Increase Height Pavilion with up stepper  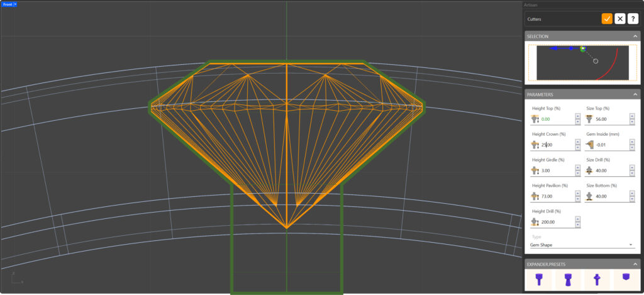(577, 194)
